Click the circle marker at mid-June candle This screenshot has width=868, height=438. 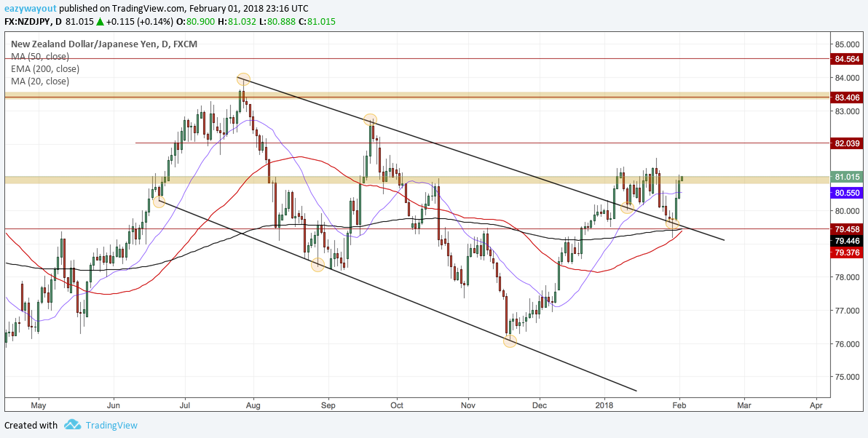click(x=159, y=202)
